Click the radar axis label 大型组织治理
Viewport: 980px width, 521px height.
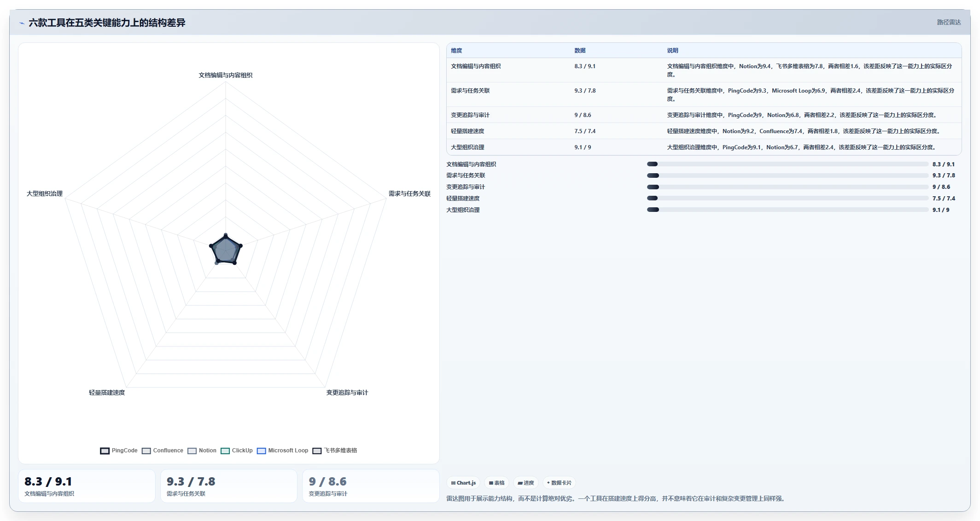point(45,193)
